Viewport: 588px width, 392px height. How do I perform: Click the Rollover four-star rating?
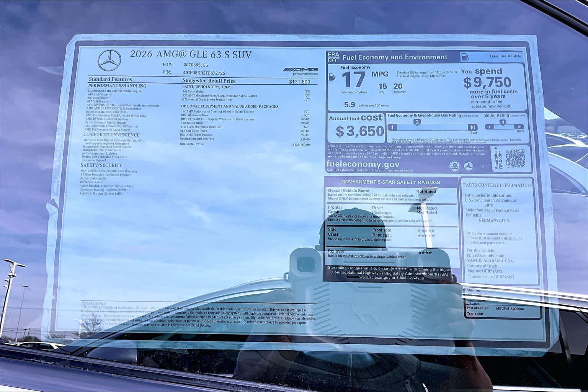pos(425,253)
